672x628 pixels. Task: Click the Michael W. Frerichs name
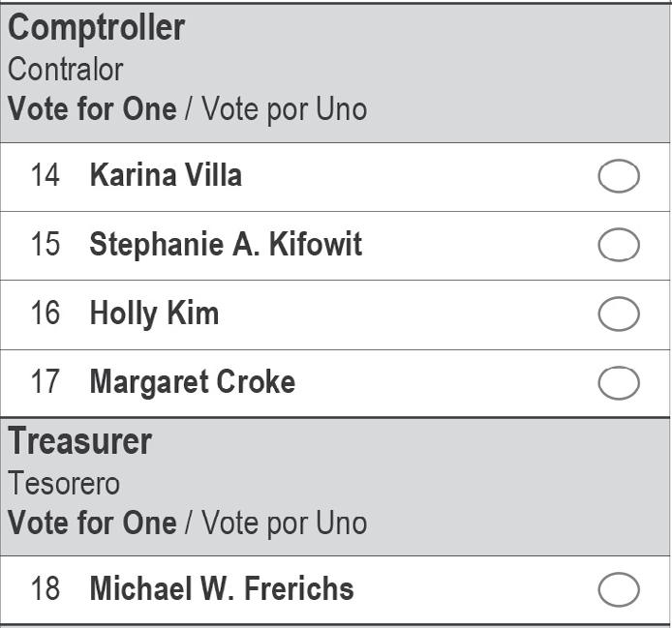pyautogui.click(x=222, y=588)
